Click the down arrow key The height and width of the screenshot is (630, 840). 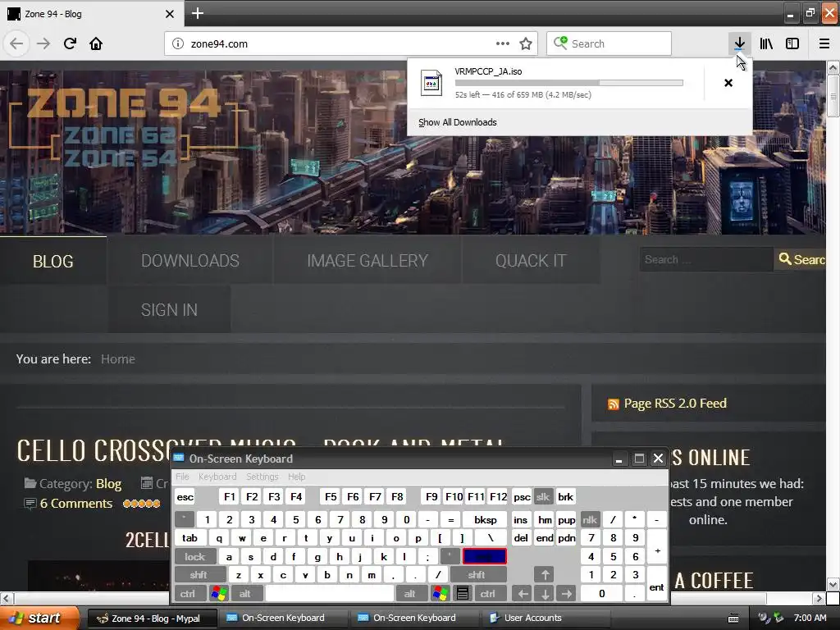point(545,594)
